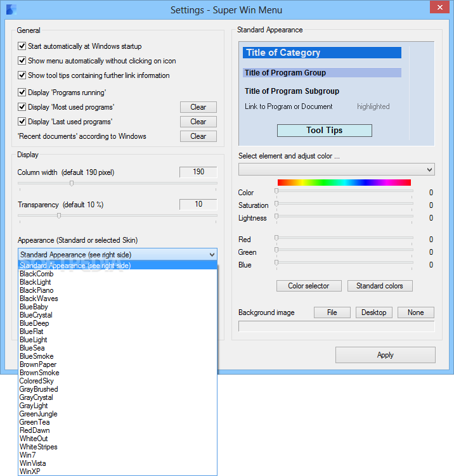This screenshot has height=476, width=454.
Task: Click the Color slider thumb
Action: (x=276, y=191)
